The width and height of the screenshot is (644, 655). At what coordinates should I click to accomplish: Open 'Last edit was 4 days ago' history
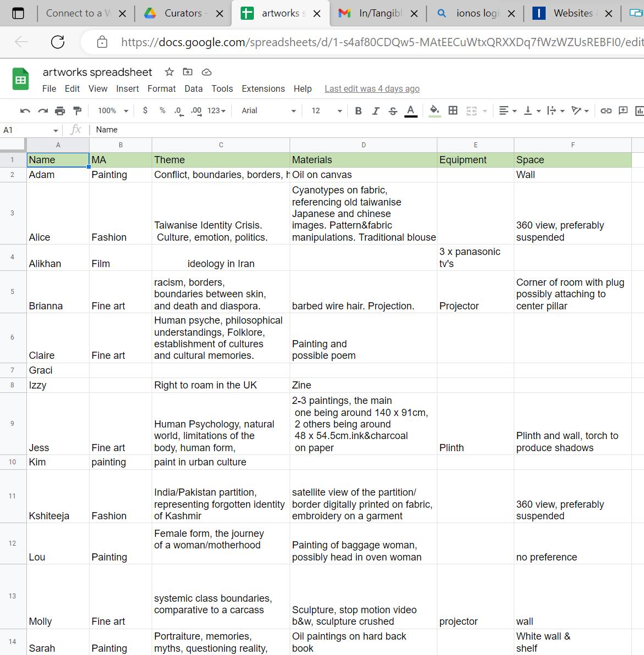(372, 88)
